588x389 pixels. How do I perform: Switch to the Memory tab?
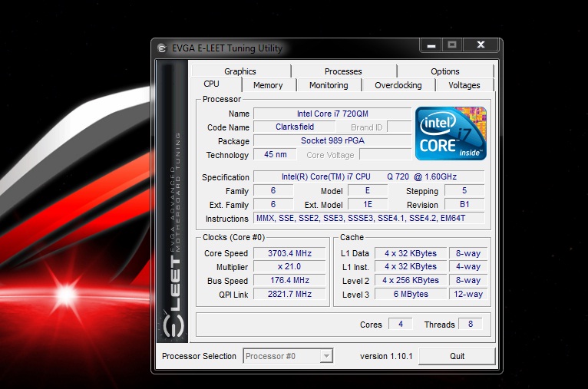coord(268,85)
